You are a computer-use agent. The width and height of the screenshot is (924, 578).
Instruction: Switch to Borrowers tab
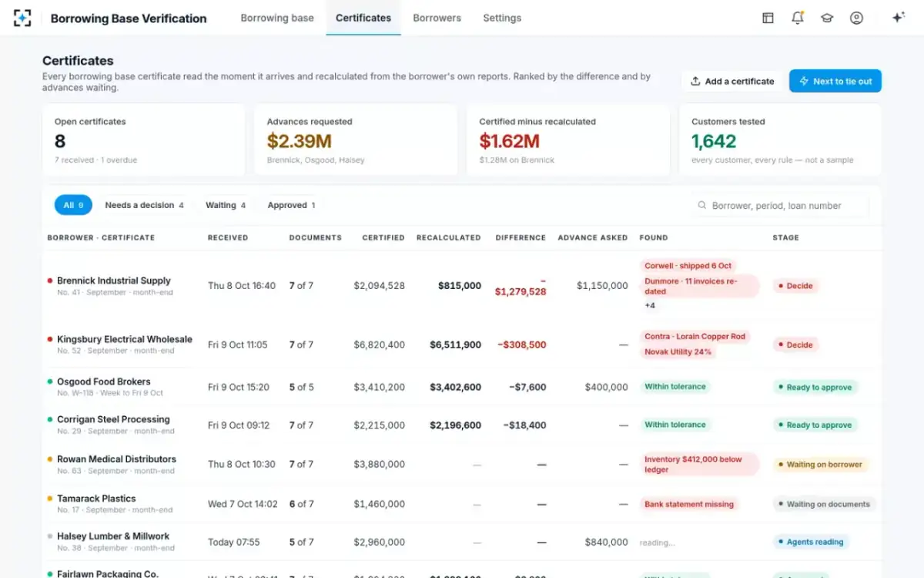[x=437, y=18]
